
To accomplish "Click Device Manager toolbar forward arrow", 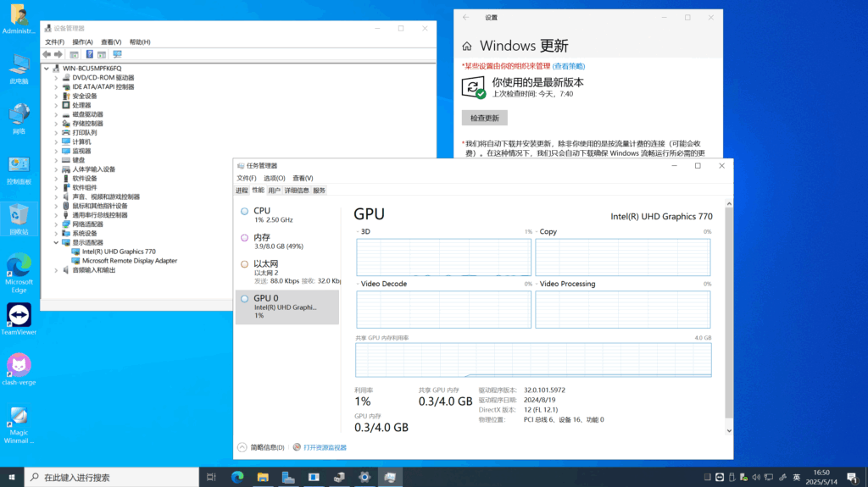I will (58, 54).
